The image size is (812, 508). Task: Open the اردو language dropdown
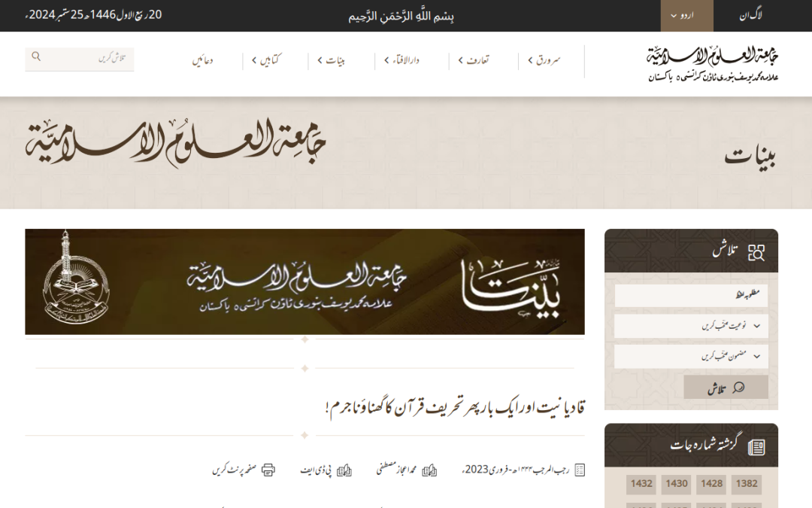(x=686, y=16)
